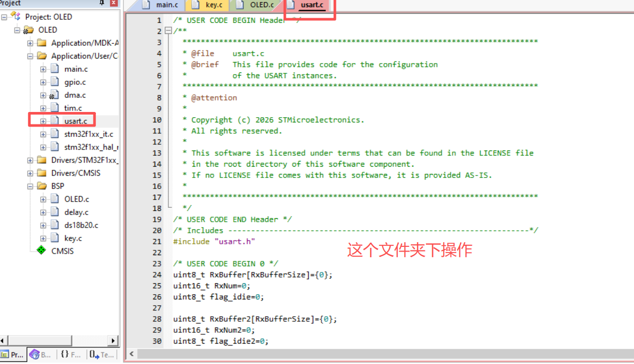
Task: Expand the Drivers/CMSIS folder node
Action: [30, 173]
